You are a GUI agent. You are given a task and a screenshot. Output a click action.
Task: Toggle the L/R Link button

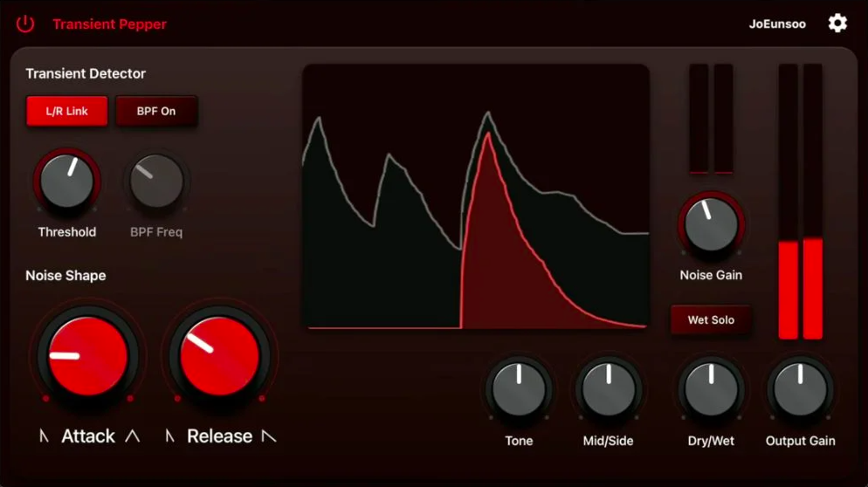[67, 111]
